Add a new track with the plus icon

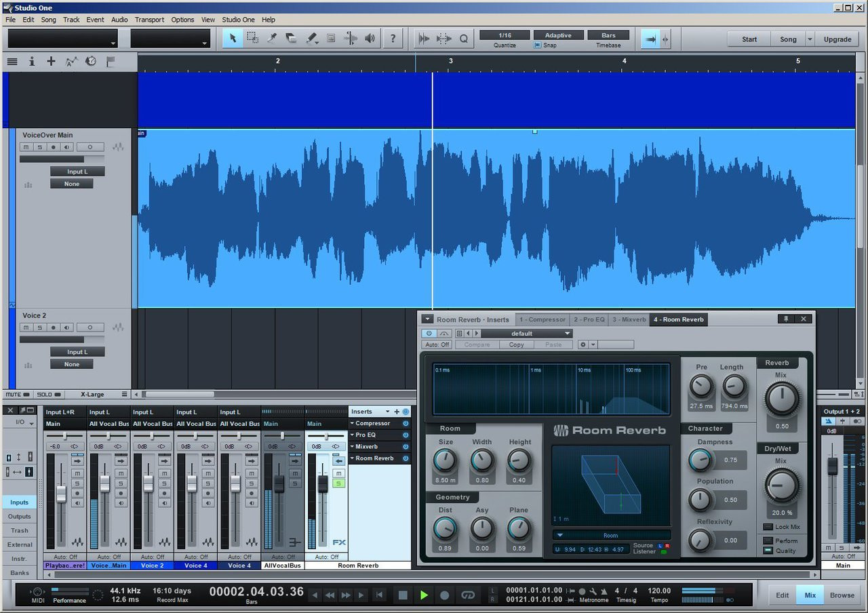click(x=51, y=61)
